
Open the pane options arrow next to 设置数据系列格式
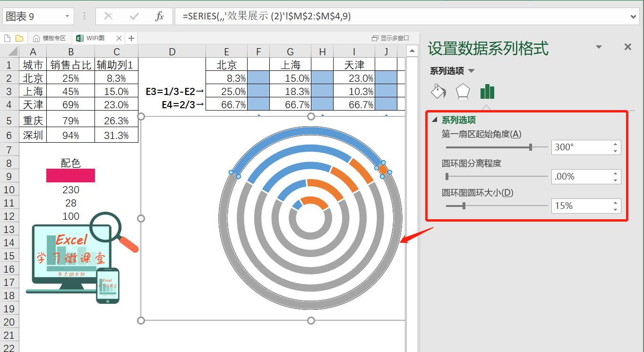tap(599, 46)
